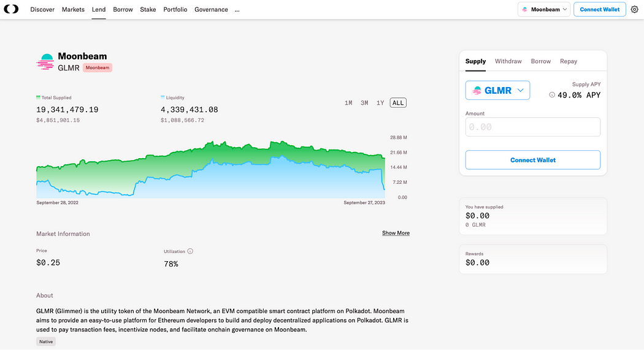
Task: Switch to the Borrow tab in panel
Action: coord(540,61)
